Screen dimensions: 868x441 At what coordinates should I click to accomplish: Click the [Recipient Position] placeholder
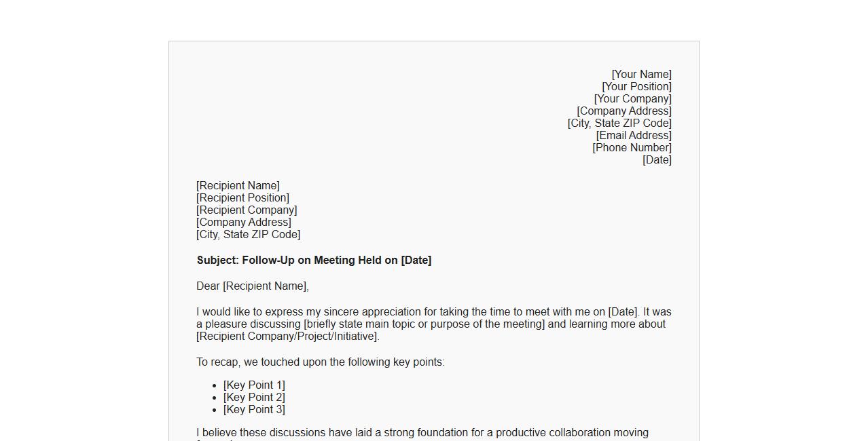[242, 198]
